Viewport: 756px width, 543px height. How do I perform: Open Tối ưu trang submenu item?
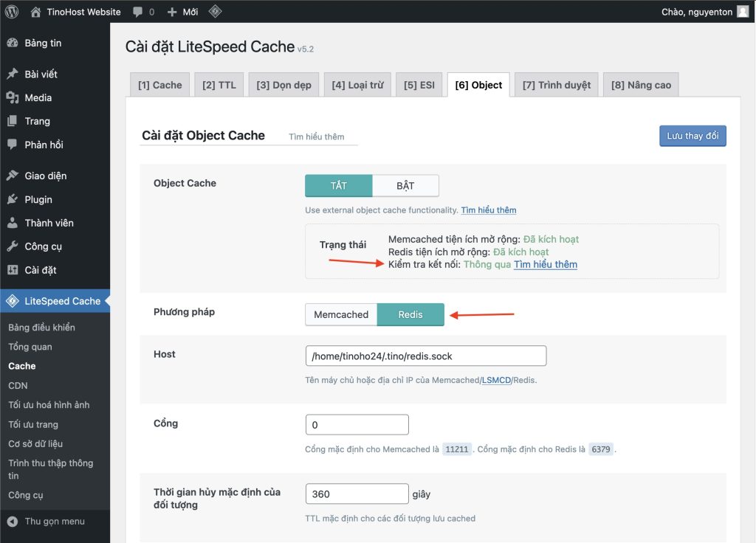32,424
